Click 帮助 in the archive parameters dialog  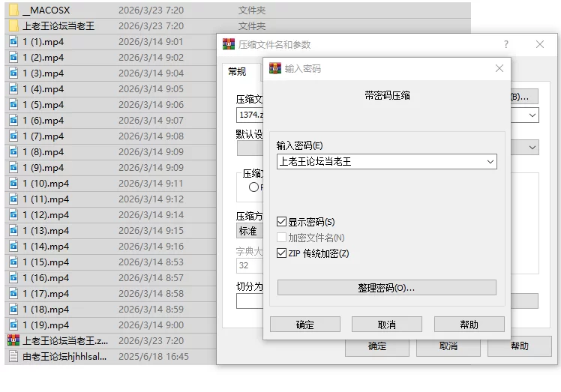tap(520, 346)
